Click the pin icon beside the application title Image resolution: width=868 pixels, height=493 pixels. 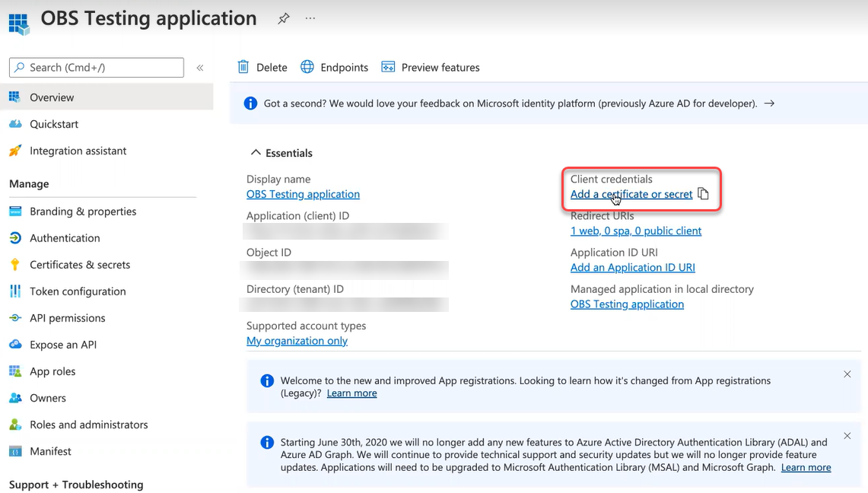pos(283,18)
